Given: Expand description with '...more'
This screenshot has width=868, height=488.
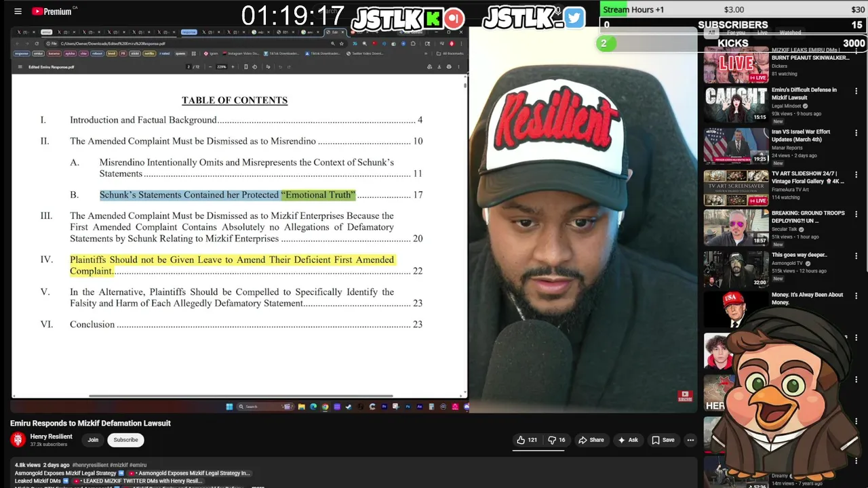Looking at the screenshot, I should pyautogui.click(x=258, y=486).
